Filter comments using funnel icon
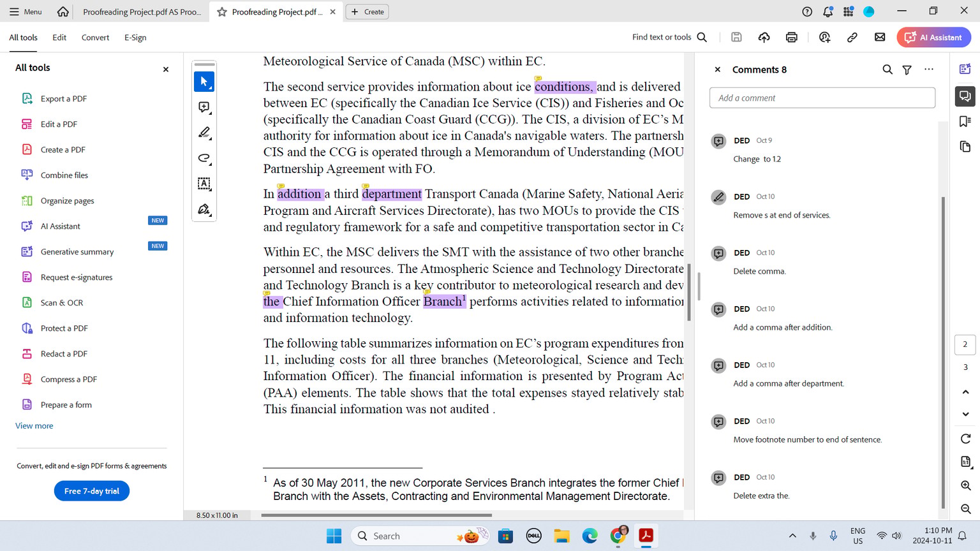 907,70
